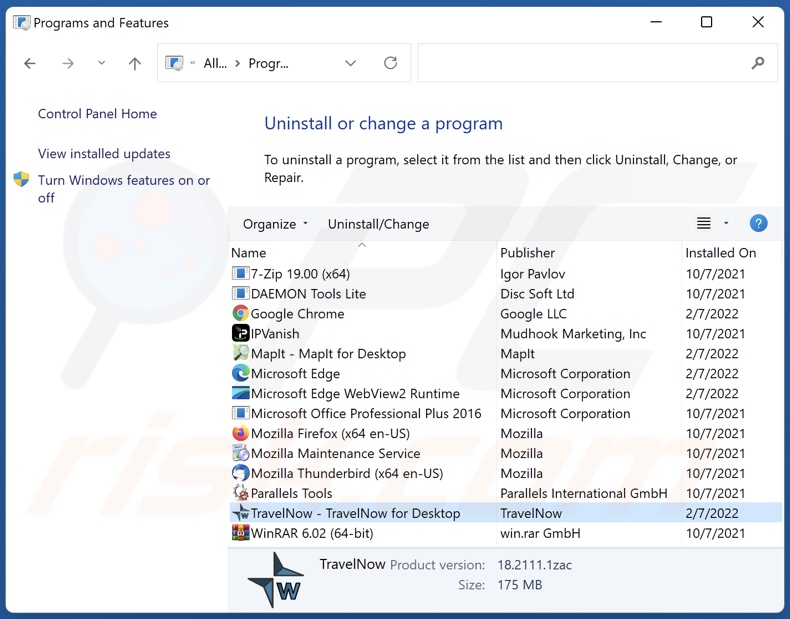Select Mozilla Thunderbird (x64 en-US) entry

click(347, 473)
